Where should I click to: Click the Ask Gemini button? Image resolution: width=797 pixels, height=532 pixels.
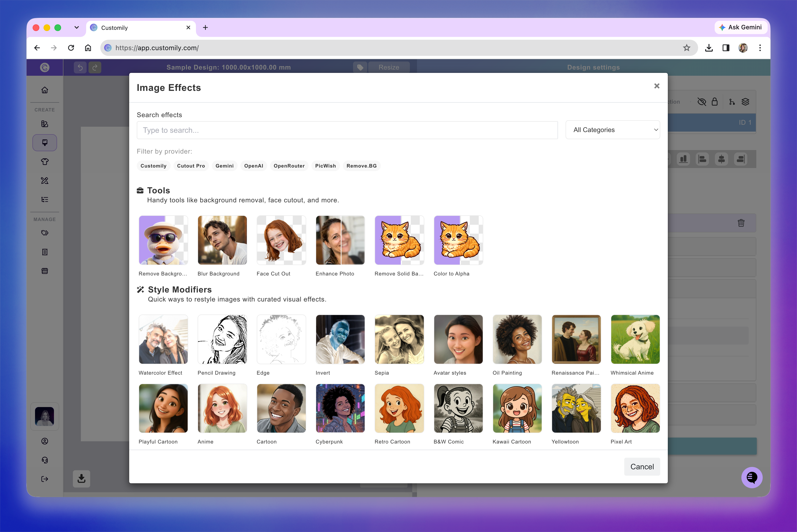point(741,27)
